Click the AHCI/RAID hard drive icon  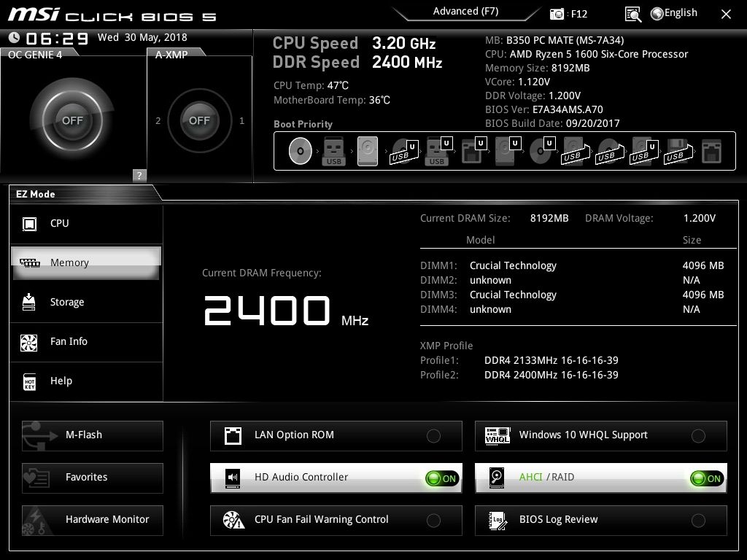click(497, 478)
